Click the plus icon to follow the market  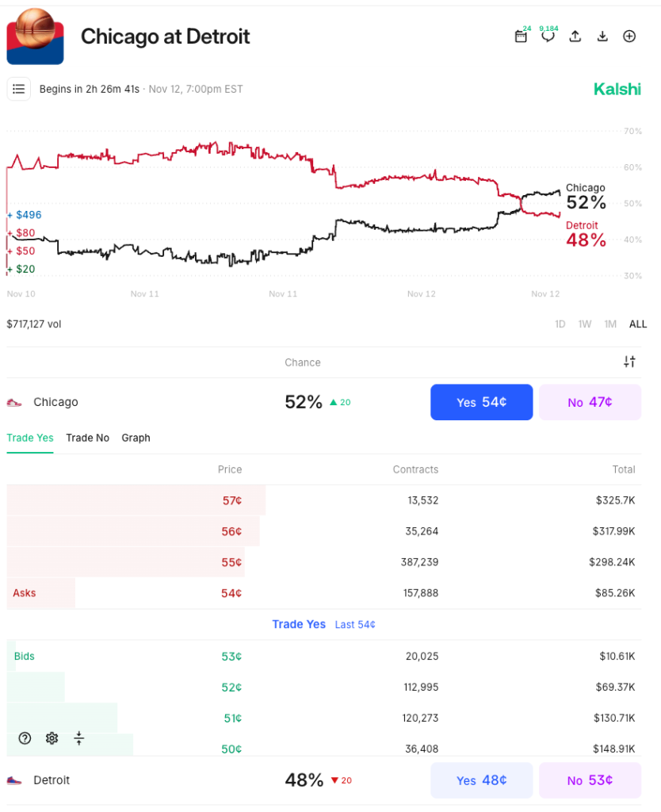pyautogui.click(x=629, y=36)
